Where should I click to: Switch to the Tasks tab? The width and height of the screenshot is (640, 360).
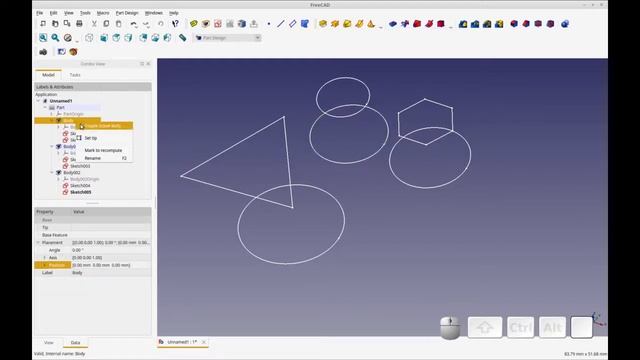pos(75,75)
